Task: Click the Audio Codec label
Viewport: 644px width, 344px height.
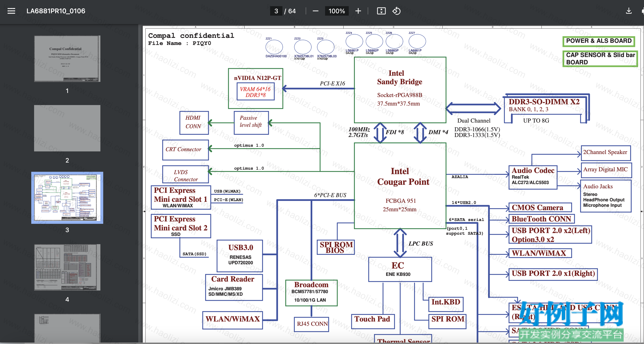Action: click(x=533, y=170)
